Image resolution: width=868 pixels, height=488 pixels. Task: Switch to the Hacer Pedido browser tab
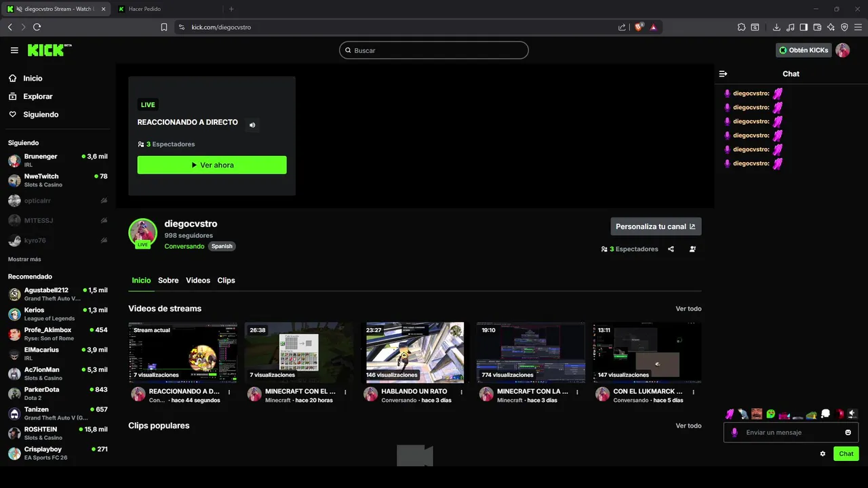(167, 9)
